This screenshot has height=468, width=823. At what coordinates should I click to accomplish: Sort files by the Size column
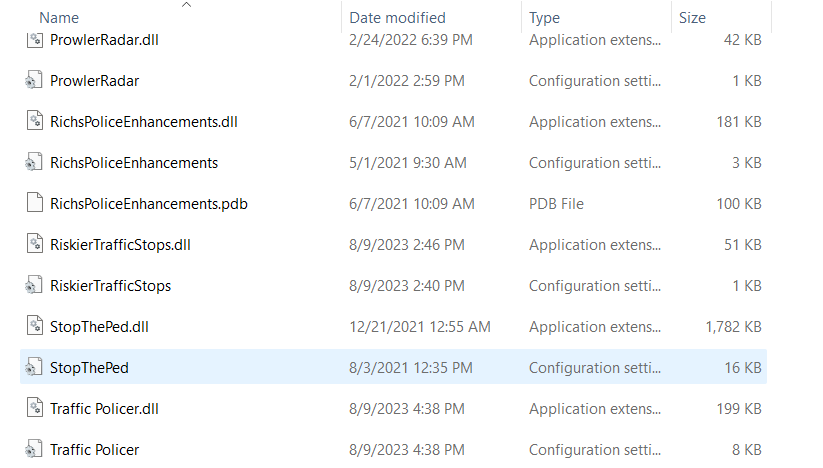pyautogui.click(x=692, y=18)
